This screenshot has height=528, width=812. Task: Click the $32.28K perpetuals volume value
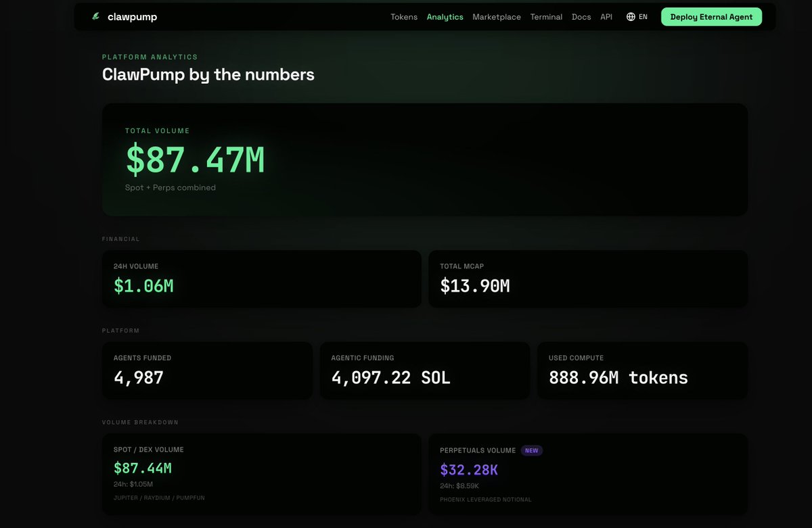(469, 469)
